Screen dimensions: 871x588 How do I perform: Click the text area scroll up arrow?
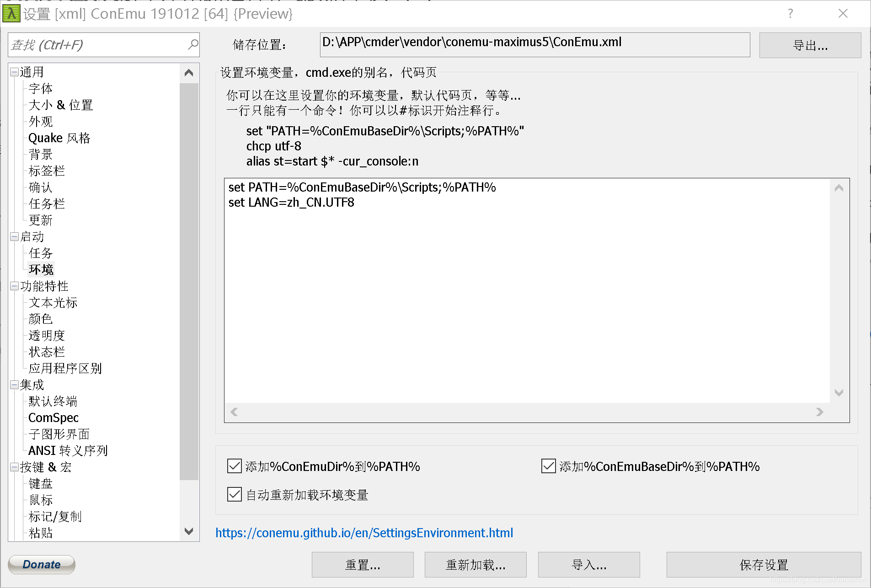tap(839, 188)
